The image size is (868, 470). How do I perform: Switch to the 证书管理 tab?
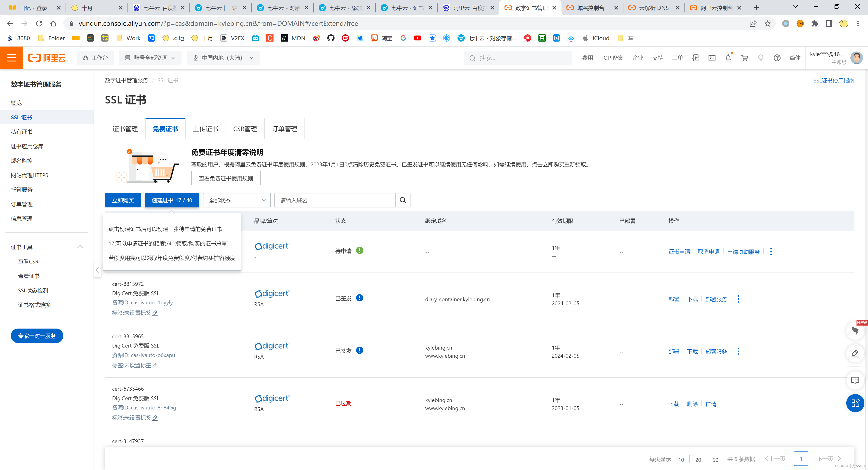click(x=125, y=129)
